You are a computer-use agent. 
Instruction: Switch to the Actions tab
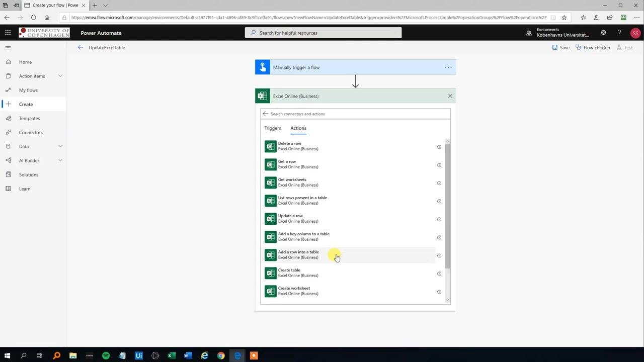point(298,128)
